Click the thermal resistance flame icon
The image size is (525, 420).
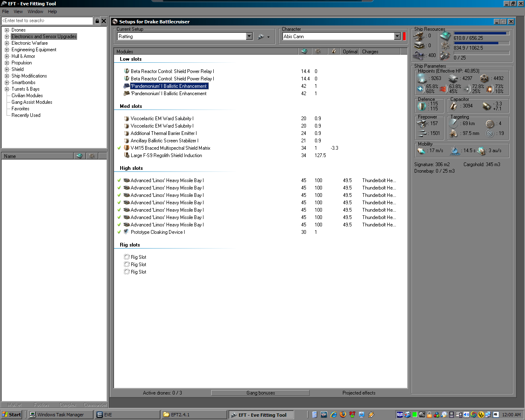pyautogui.click(x=443, y=89)
